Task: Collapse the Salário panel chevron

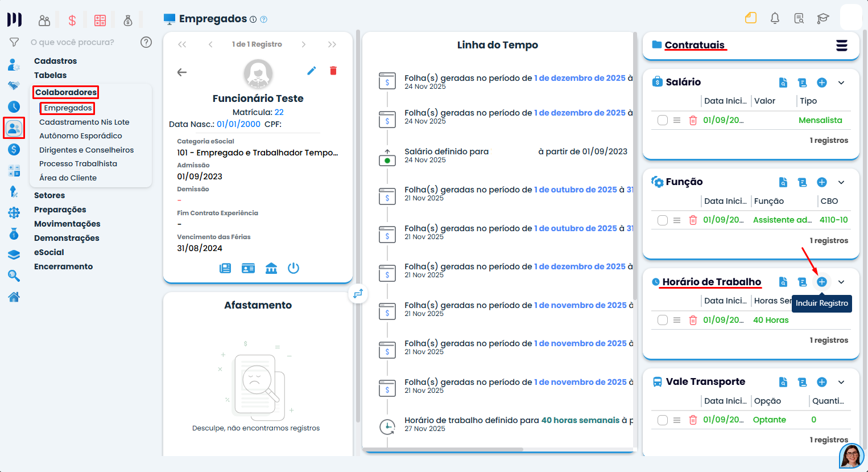Action: click(x=841, y=83)
